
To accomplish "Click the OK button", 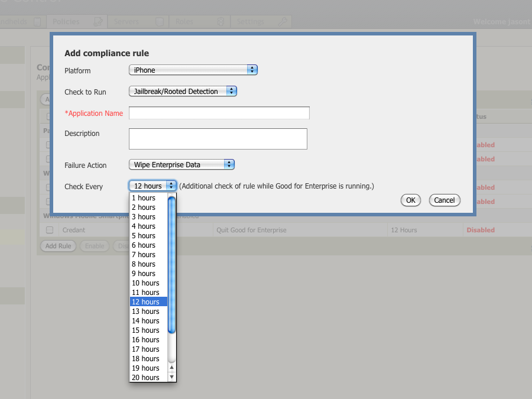I will pos(411,200).
